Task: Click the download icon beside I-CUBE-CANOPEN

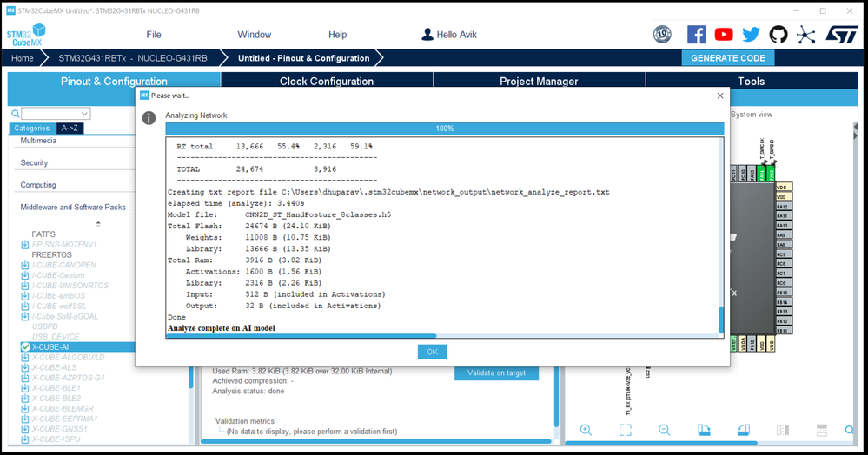Action: [x=25, y=265]
